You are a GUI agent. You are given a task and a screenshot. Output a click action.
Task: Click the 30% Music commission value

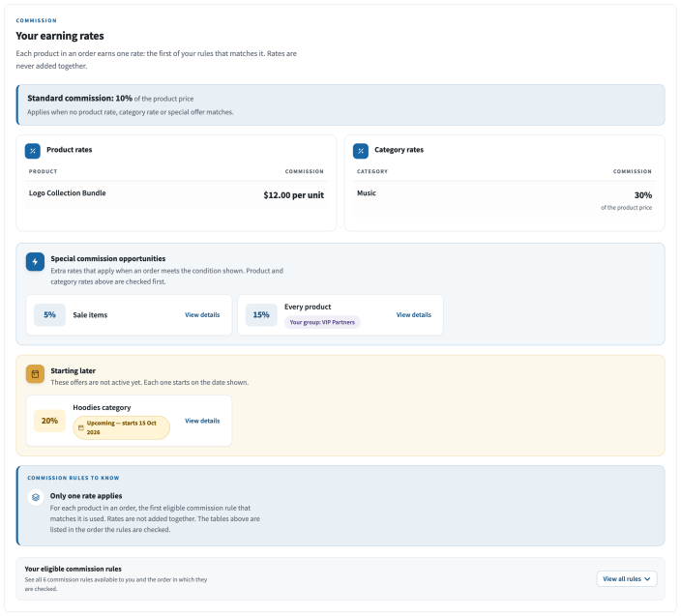pyautogui.click(x=642, y=195)
